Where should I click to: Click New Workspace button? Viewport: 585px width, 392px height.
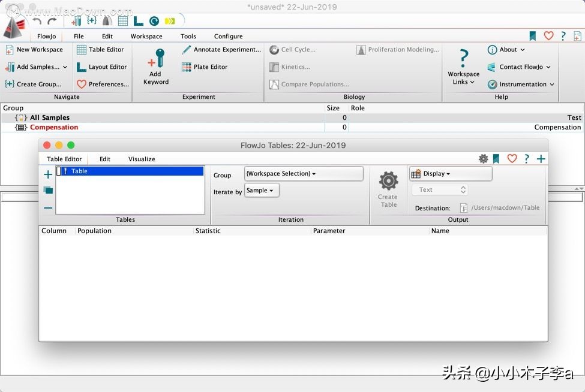pos(34,50)
